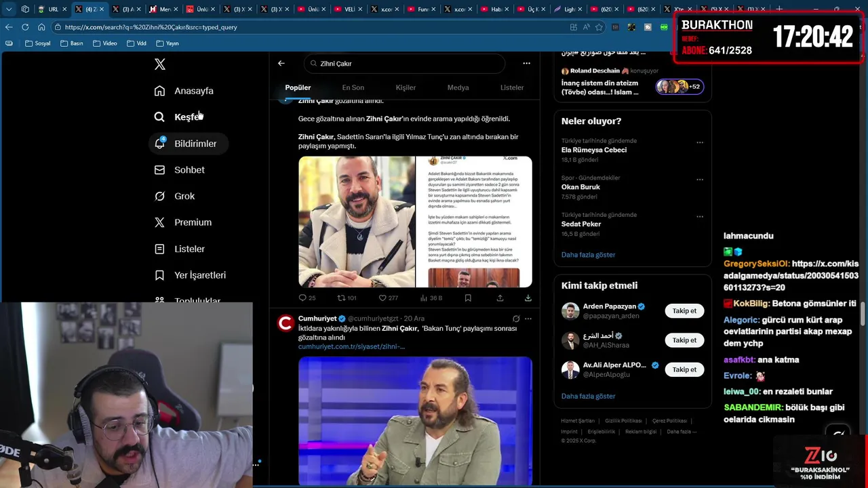Switch to the Kişiler tab

(406, 87)
